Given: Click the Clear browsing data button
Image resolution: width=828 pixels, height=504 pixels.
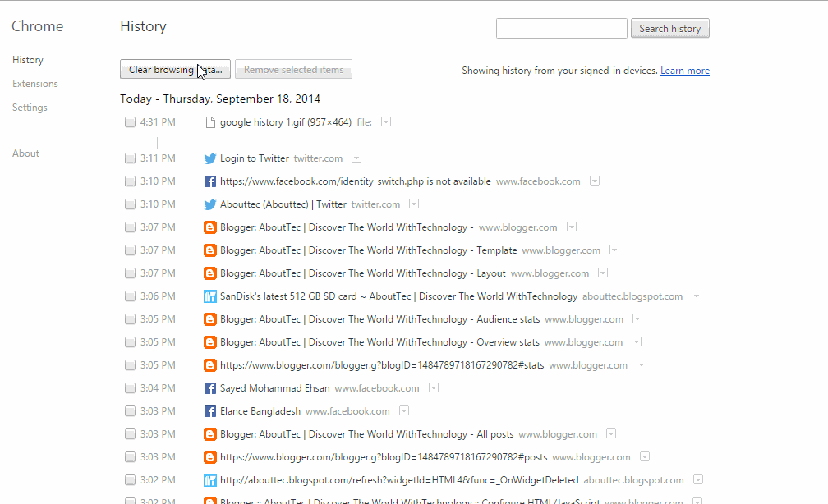Looking at the screenshot, I should 175,69.
